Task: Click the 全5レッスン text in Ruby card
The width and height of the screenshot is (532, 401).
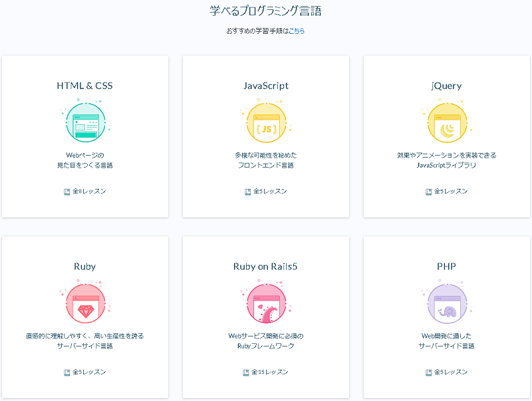Action: click(89, 372)
